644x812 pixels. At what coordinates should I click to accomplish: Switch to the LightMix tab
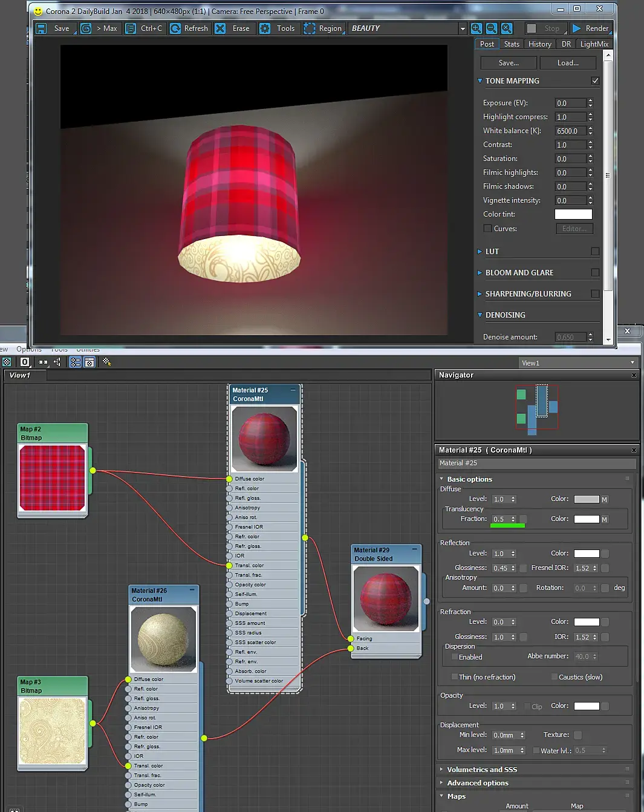[594, 44]
